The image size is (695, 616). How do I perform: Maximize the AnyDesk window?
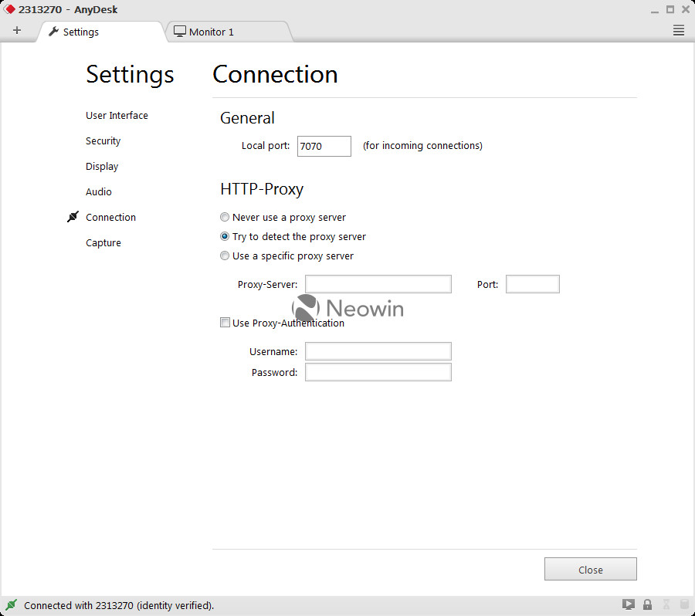pyautogui.click(x=670, y=9)
